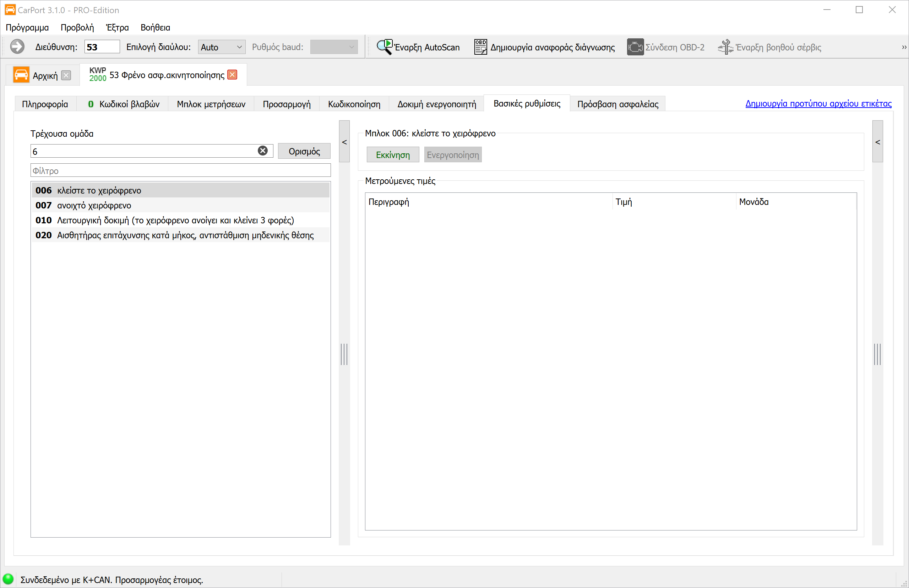Select row 006 κλείστε το χειρόφρενο
The image size is (909, 588).
pyautogui.click(x=181, y=190)
